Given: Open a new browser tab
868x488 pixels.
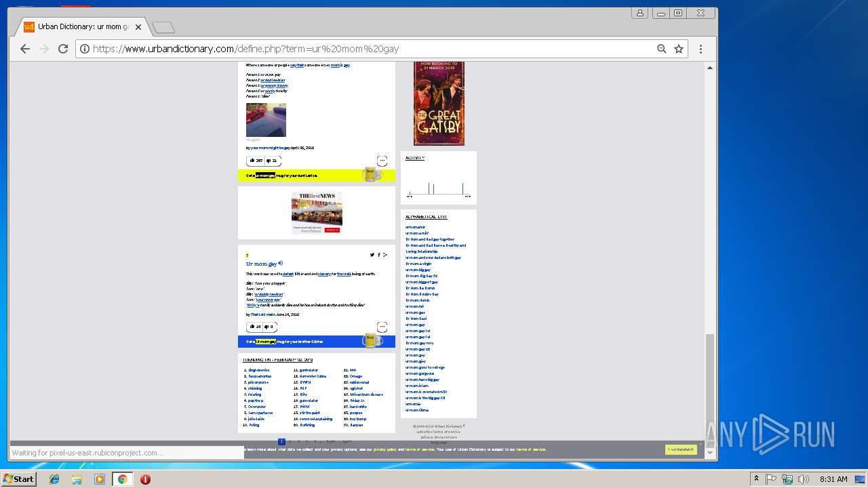Looking at the screenshot, I should click(x=163, y=27).
